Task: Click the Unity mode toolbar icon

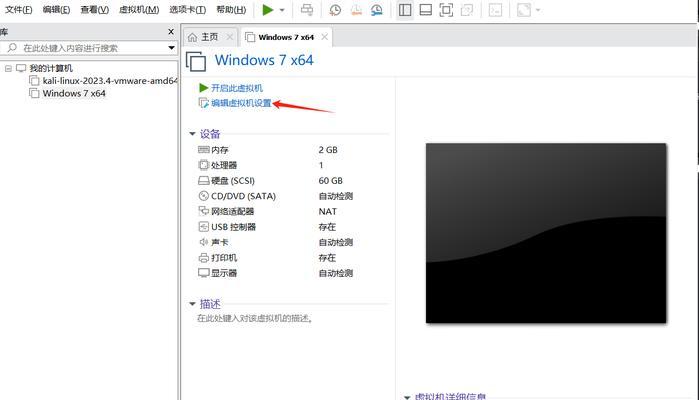Action: point(467,10)
